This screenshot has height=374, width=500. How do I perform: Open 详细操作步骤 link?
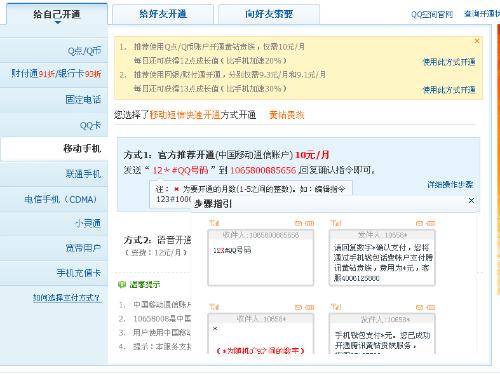click(450, 184)
